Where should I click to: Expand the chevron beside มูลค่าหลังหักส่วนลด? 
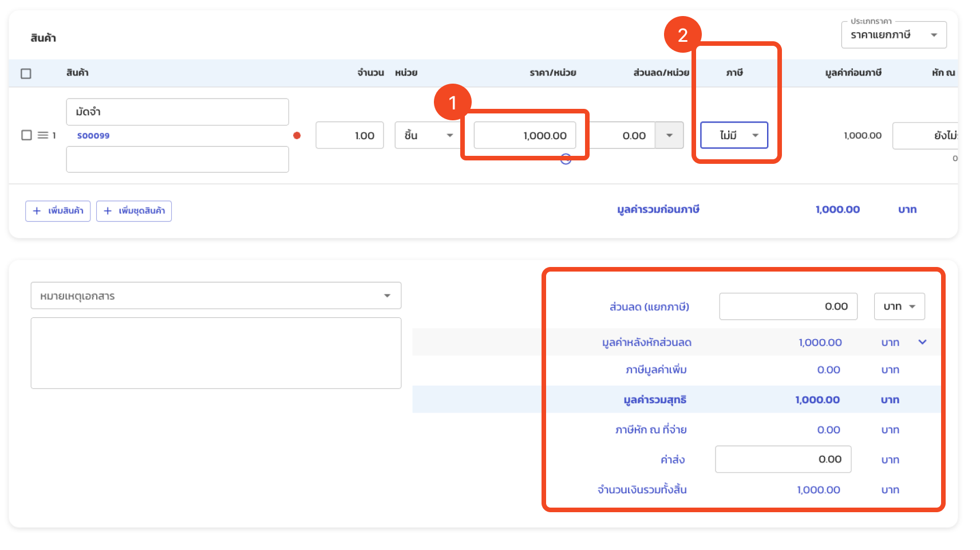(x=922, y=342)
